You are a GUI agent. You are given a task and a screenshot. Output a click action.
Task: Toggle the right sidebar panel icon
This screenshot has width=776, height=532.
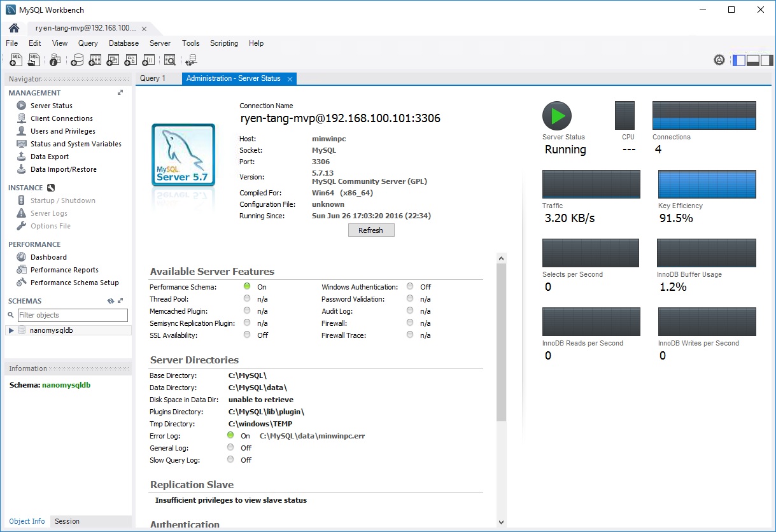(767, 60)
